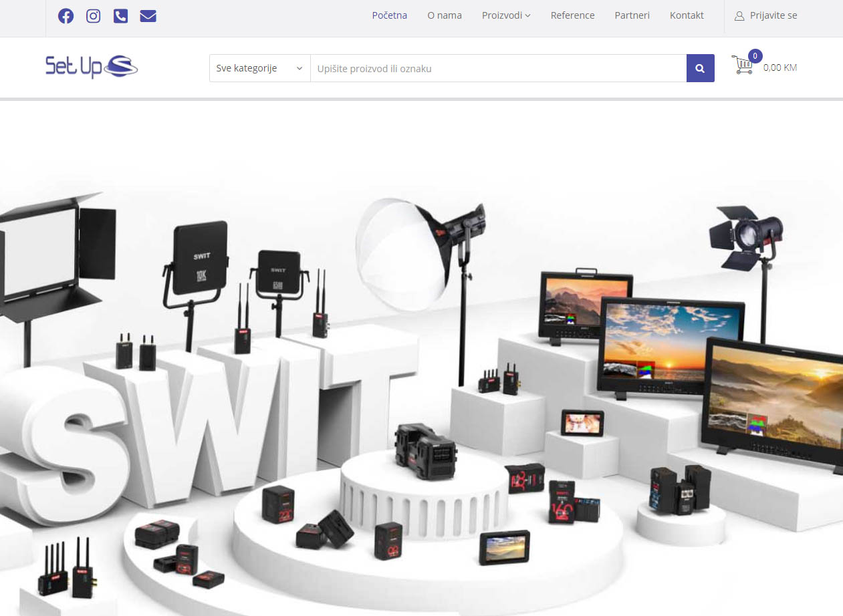Click the email envelope icon

(x=148, y=16)
